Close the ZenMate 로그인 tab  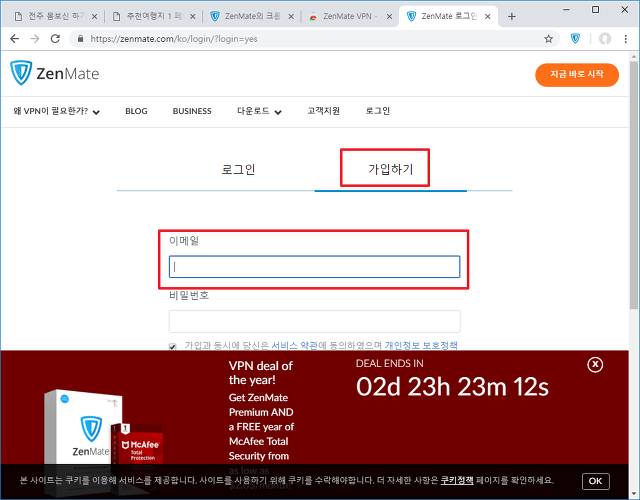point(488,16)
